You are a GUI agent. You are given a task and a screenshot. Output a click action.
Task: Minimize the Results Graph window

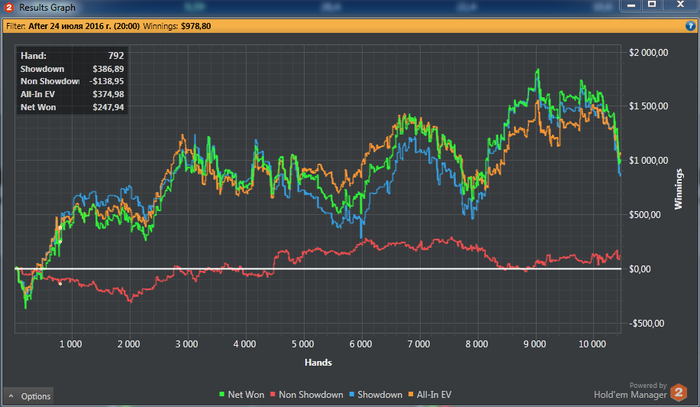click(x=630, y=5)
